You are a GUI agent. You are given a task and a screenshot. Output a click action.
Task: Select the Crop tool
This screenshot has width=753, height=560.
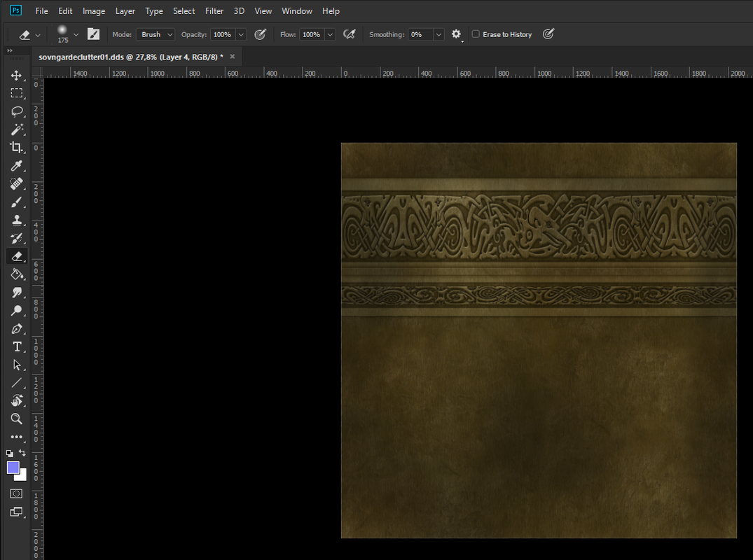point(16,147)
